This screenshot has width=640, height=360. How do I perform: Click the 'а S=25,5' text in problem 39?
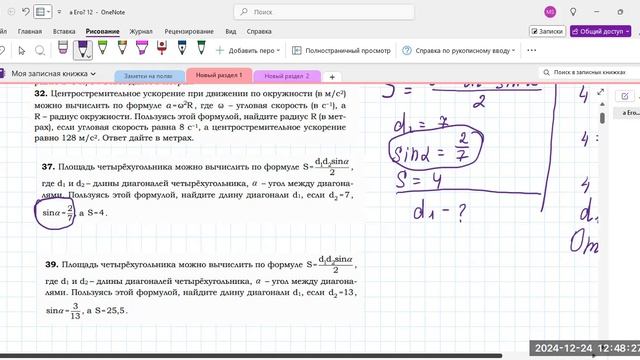coord(107,311)
